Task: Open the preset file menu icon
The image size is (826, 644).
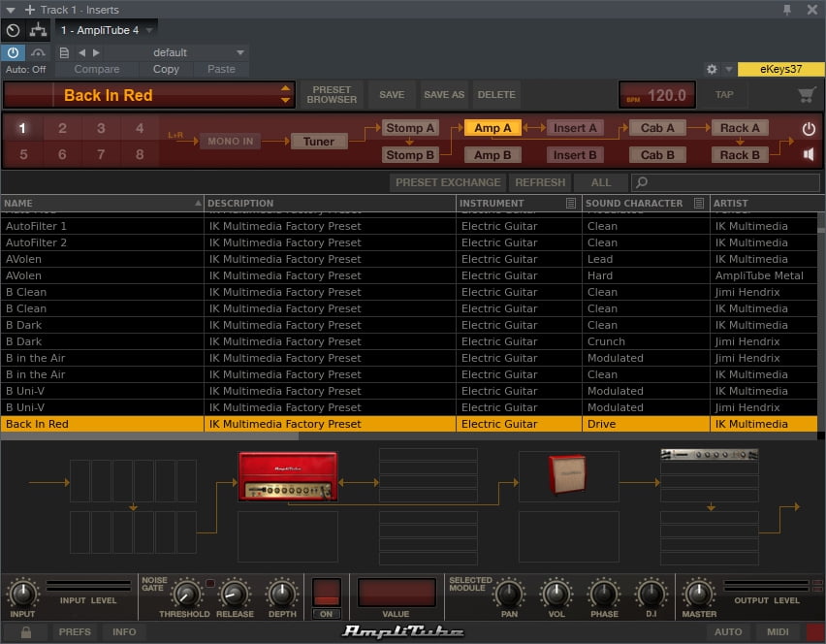Action: [x=64, y=52]
